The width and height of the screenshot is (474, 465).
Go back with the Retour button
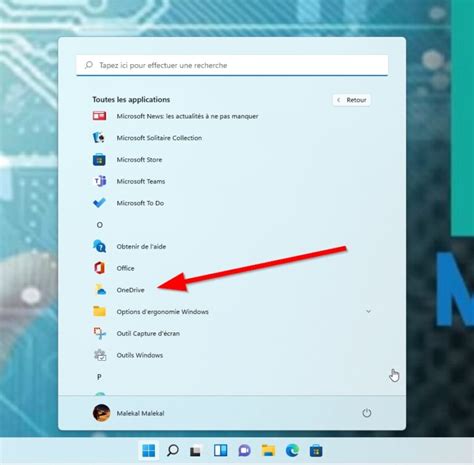click(352, 100)
